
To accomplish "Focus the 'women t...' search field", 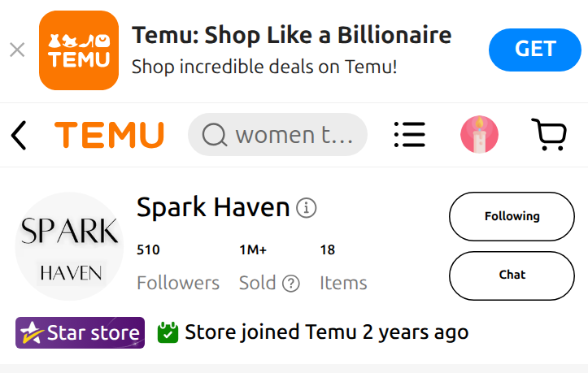I will (277, 135).
